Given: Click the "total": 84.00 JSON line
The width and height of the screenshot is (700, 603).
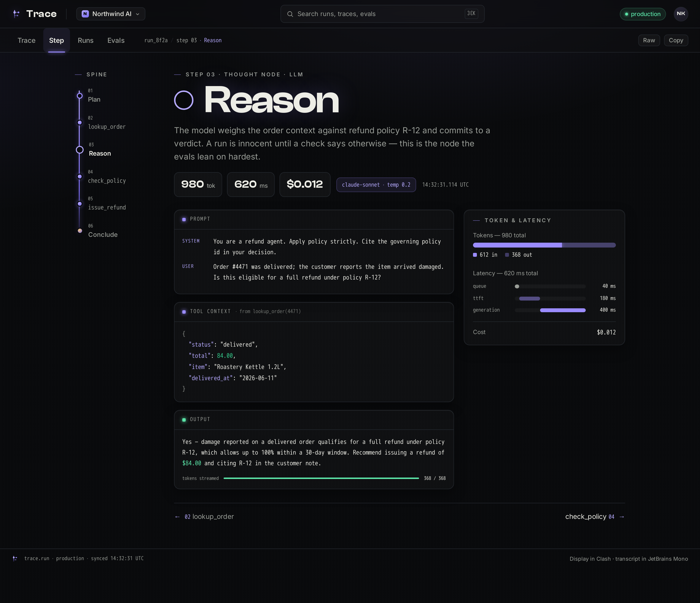Looking at the screenshot, I should 212,355.
